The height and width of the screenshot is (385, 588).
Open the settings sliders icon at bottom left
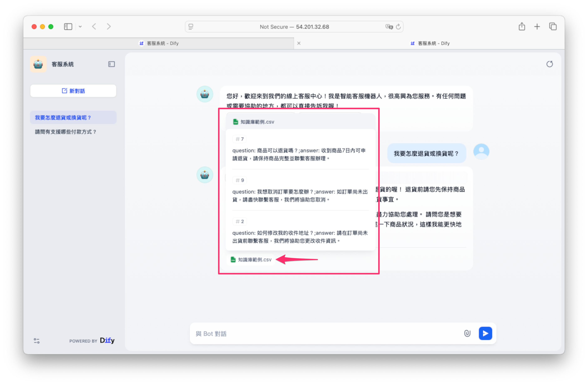37,340
